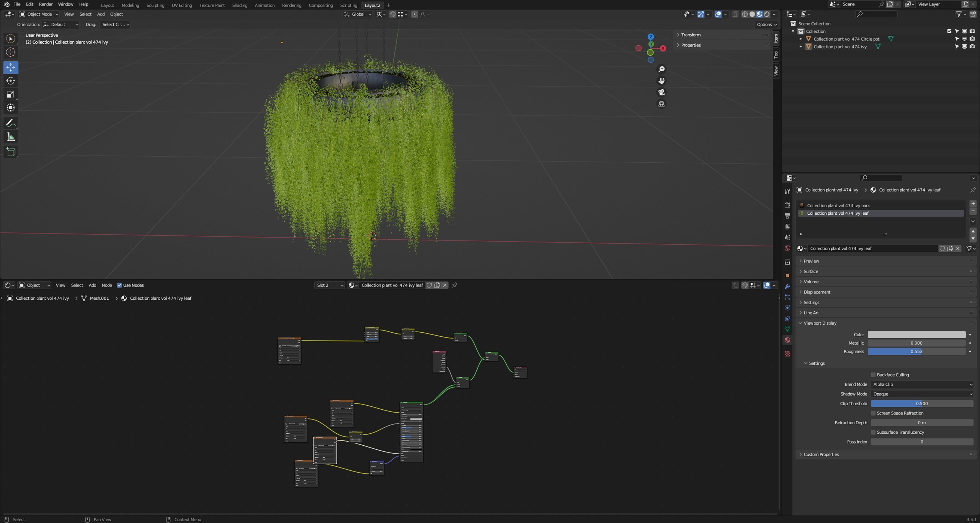Open node editor Add menu
The height and width of the screenshot is (523, 980).
pos(92,285)
